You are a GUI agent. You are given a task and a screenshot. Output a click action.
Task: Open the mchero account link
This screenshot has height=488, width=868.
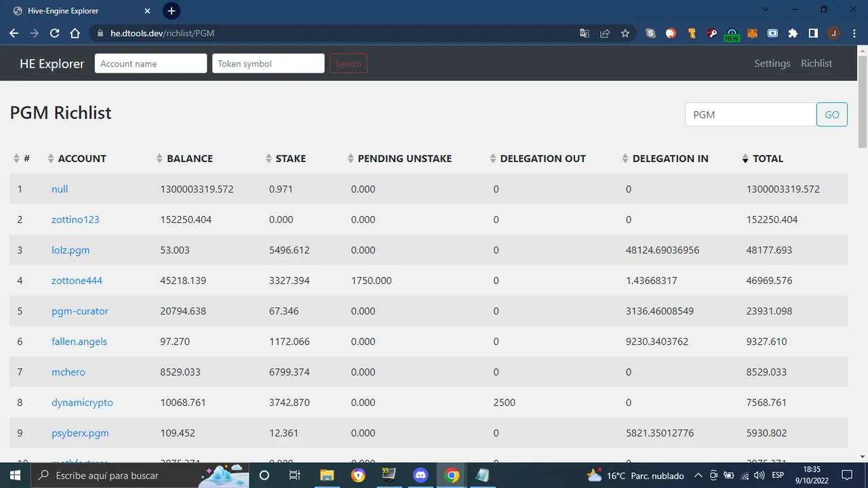click(x=68, y=372)
